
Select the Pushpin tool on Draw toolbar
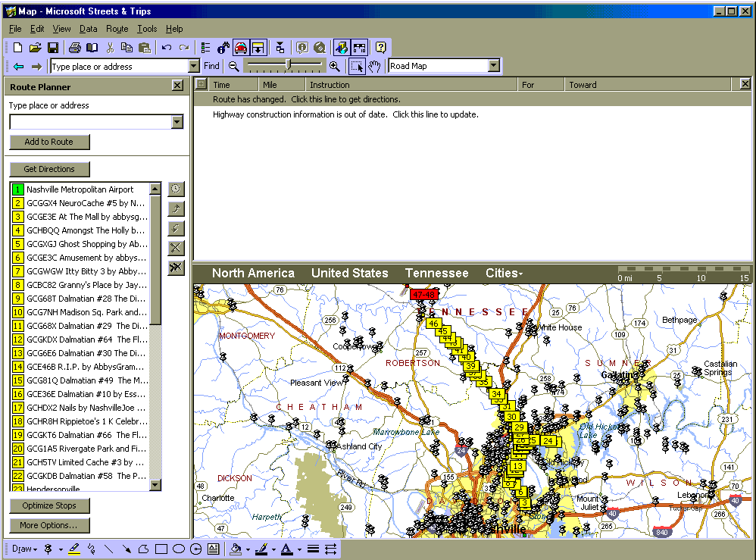pyautogui.click(x=48, y=549)
